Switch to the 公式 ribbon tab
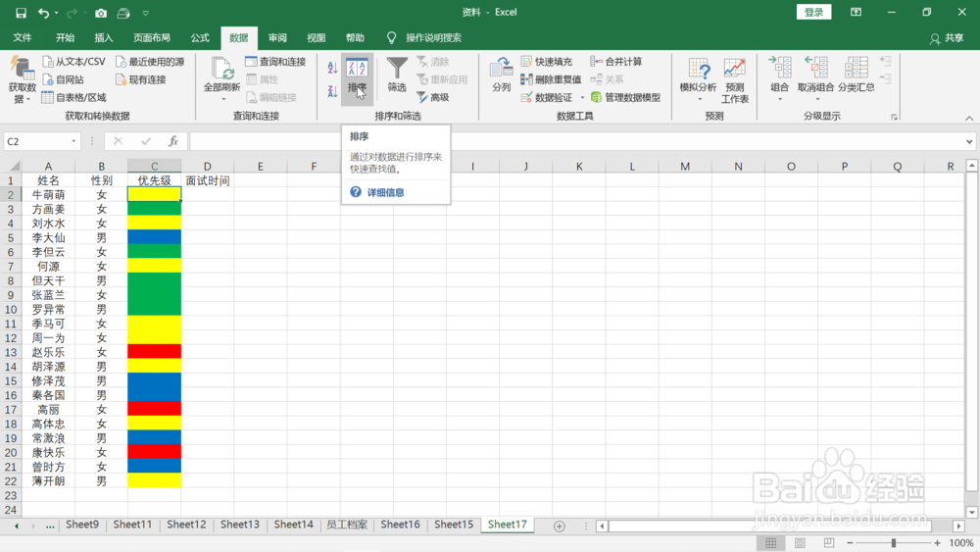 pos(199,37)
